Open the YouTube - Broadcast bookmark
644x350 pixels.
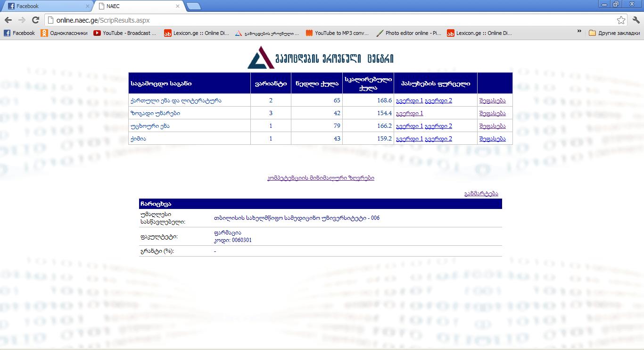coord(125,33)
